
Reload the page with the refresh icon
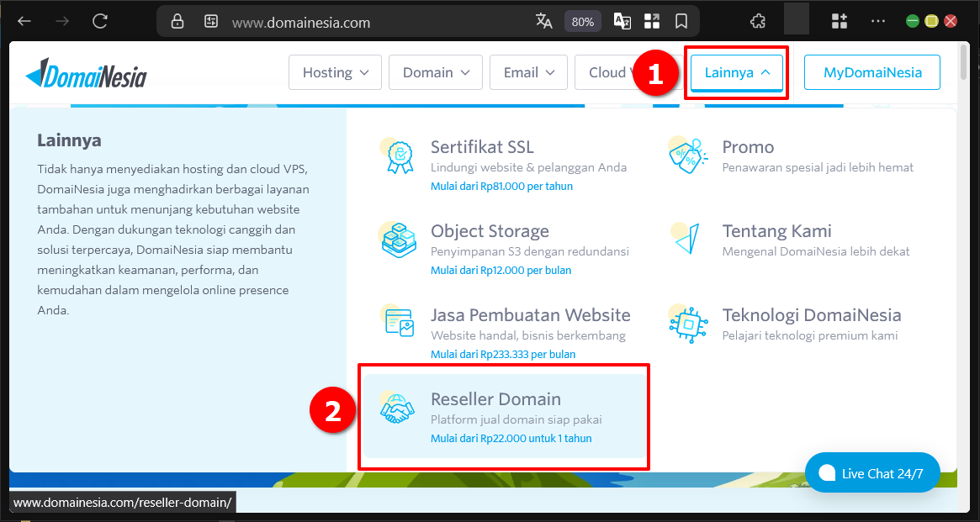point(99,21)
